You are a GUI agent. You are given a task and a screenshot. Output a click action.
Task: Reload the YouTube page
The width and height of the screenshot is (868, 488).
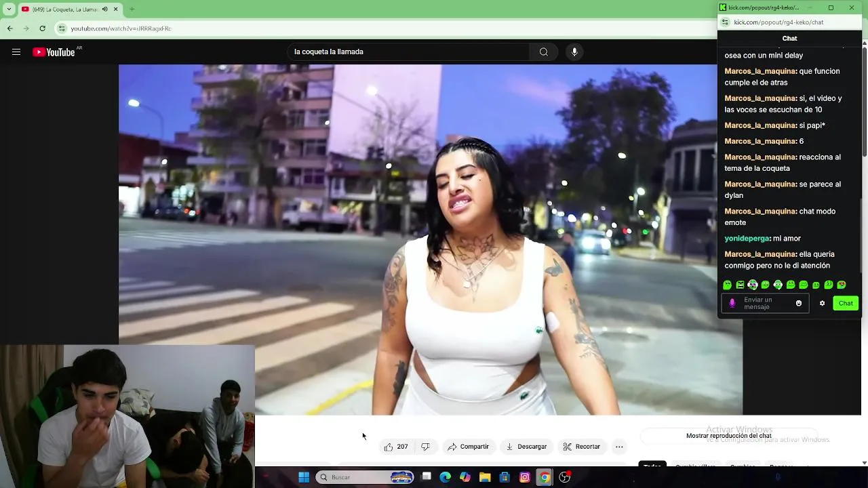tap(42, 28)
